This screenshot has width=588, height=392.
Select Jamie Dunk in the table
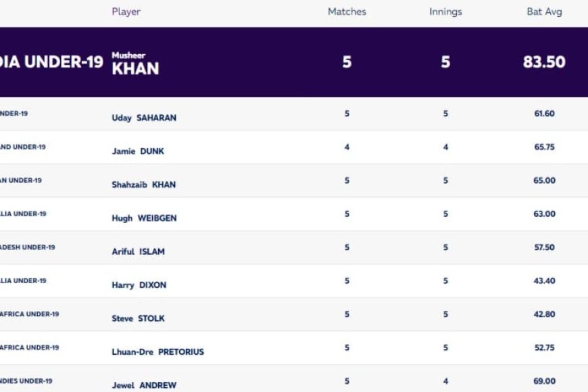(138, 151)
